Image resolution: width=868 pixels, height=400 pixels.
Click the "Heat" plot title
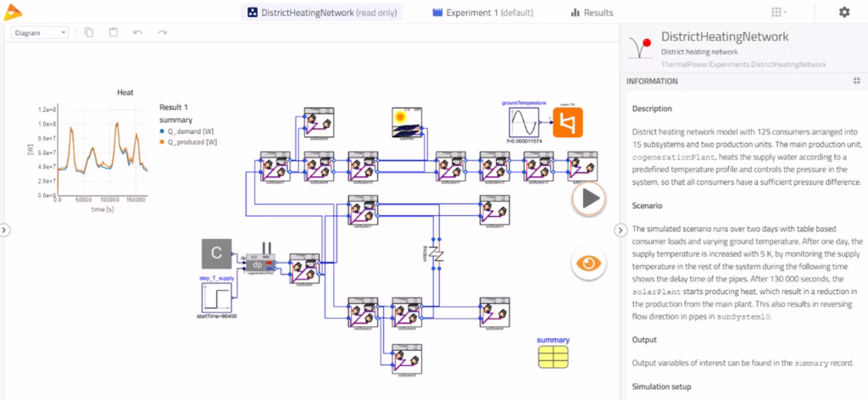coord(125,92)
